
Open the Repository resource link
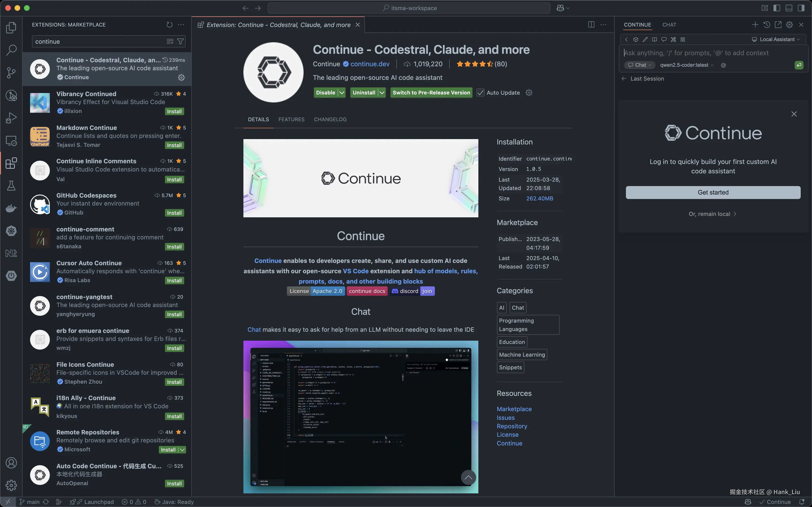[511, 426]
